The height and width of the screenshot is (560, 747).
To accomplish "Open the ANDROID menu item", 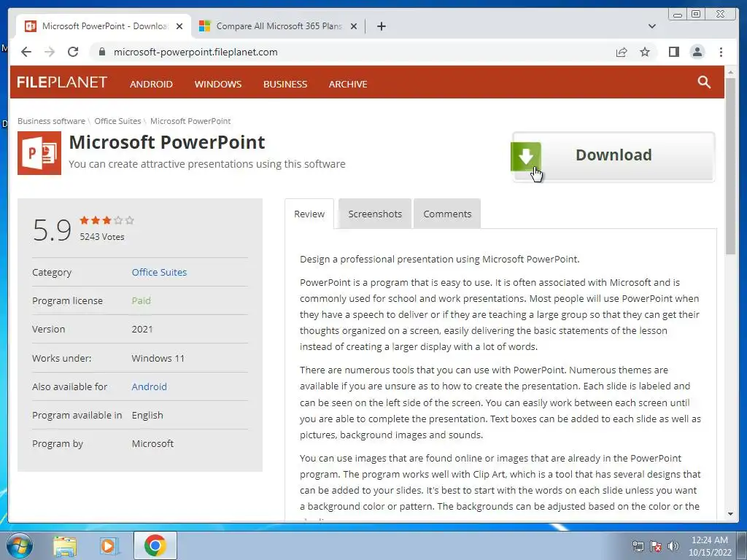I will tap(151, 85).
